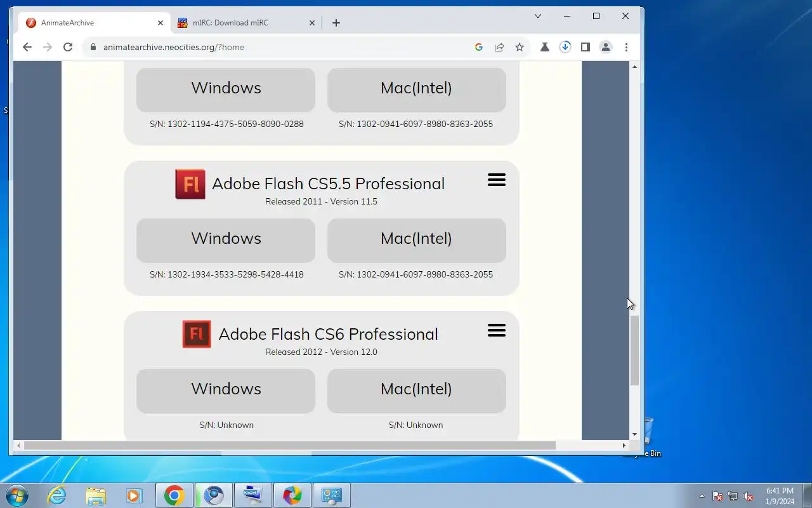The height and width of the screenshot is (508, 812).
Task: Download Flash CS6 for Windows
Action: [226, 390]
